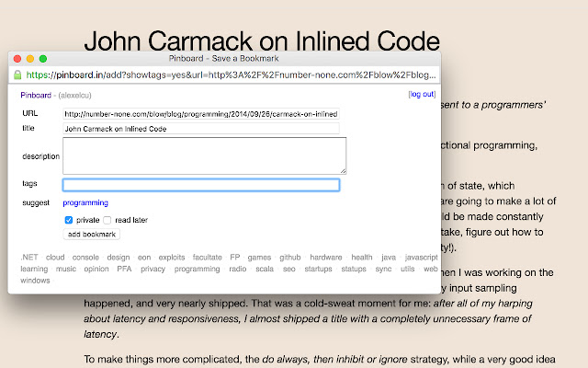Image resolution: width=588 pixels, height=368 pixels.
Task: Select the seo tag
Action: pos(289,269)
